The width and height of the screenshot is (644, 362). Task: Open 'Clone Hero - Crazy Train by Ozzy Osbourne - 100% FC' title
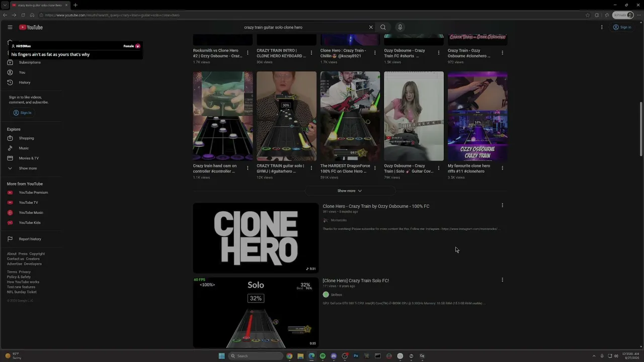coord(376,206)
